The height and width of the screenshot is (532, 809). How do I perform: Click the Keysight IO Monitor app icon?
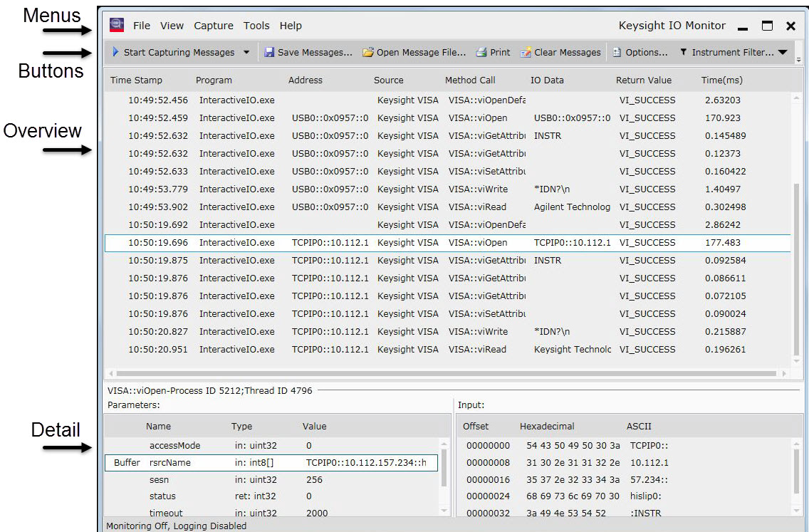[x=117, y=25]
